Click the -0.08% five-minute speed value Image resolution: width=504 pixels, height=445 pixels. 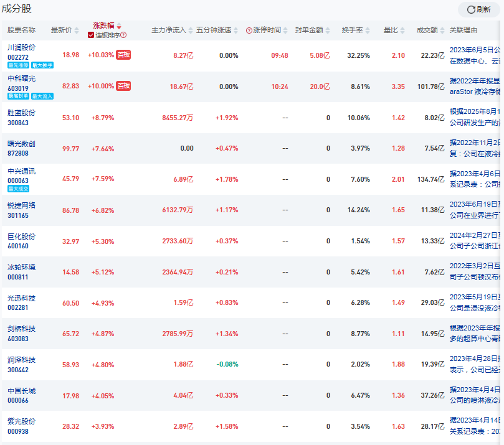227,365
